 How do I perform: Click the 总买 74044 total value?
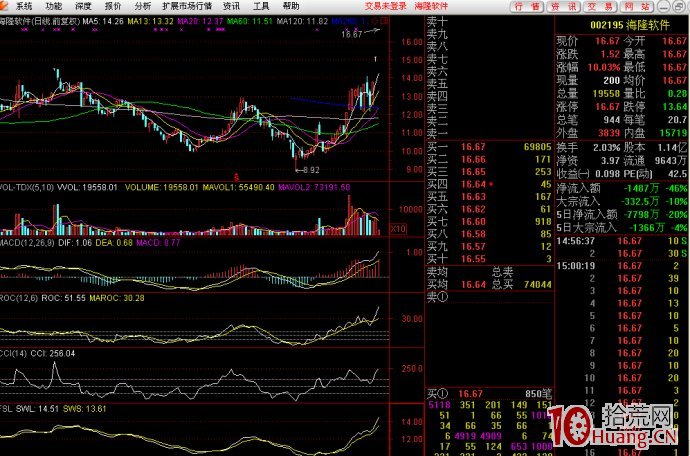(x=522, y=284)
